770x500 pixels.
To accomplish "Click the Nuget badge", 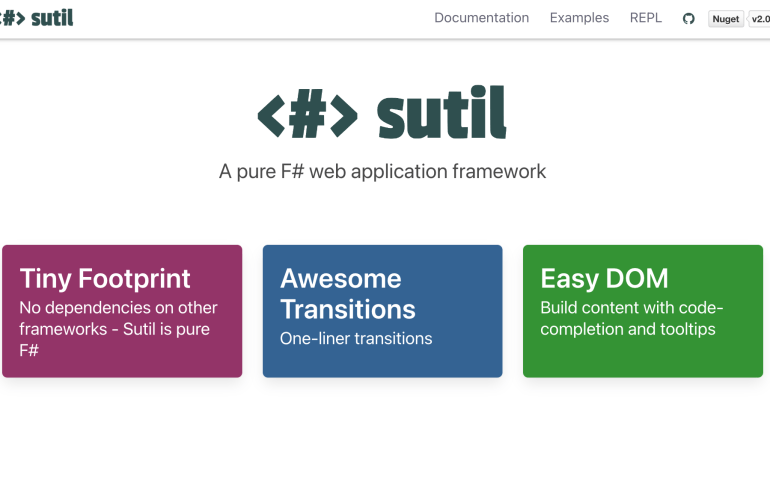I will [725, 18].
